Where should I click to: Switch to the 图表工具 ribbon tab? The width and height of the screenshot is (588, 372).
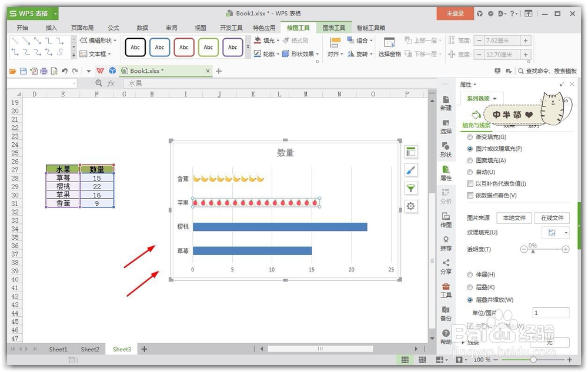334,28
